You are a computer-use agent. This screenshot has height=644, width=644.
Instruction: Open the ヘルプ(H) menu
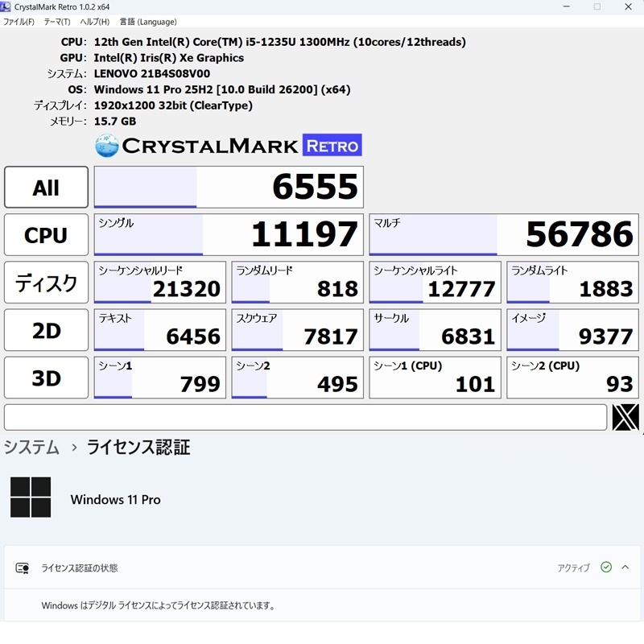tap(95, 22)
